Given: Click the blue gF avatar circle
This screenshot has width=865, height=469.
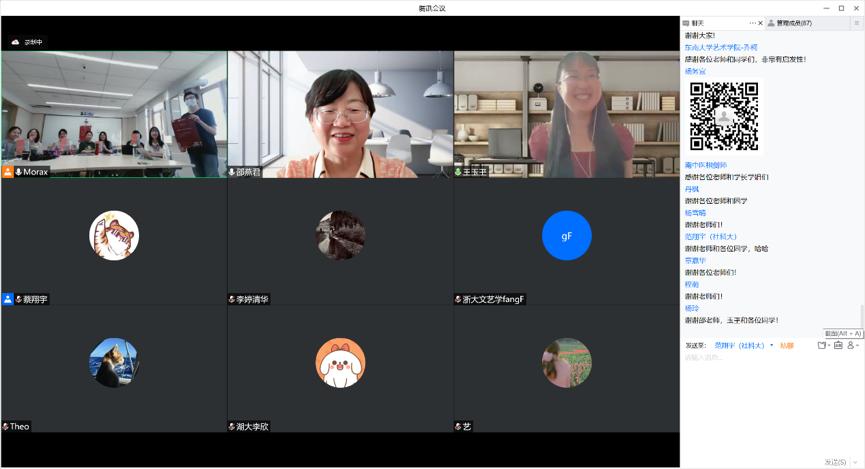Looking at the screenshot, I should [567, 236].
